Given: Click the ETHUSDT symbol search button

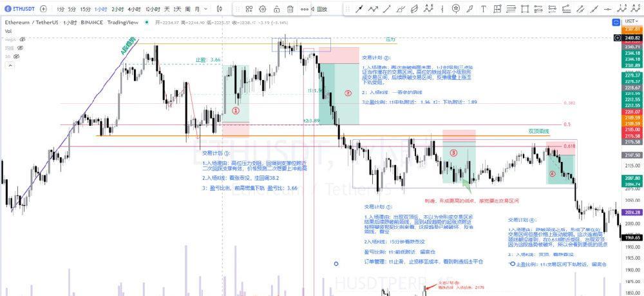Looking at the screenshot, I should tap(19, 9).
